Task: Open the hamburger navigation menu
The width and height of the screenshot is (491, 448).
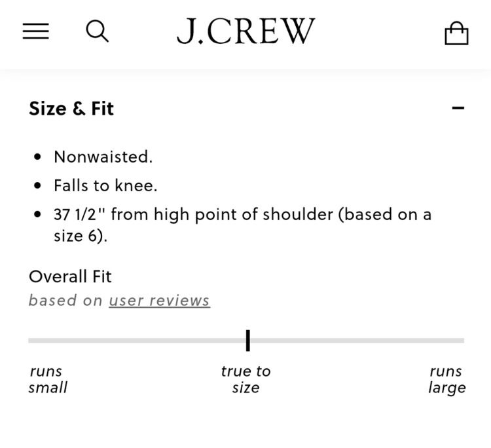Action: [36, 31]
